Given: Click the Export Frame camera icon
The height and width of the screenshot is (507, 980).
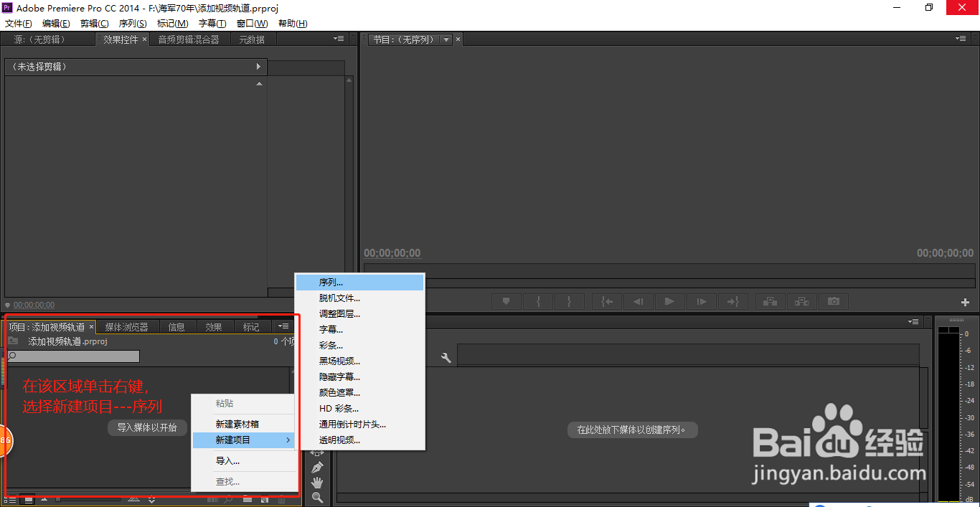Looking at the screenshot, I should pos(834,301).
